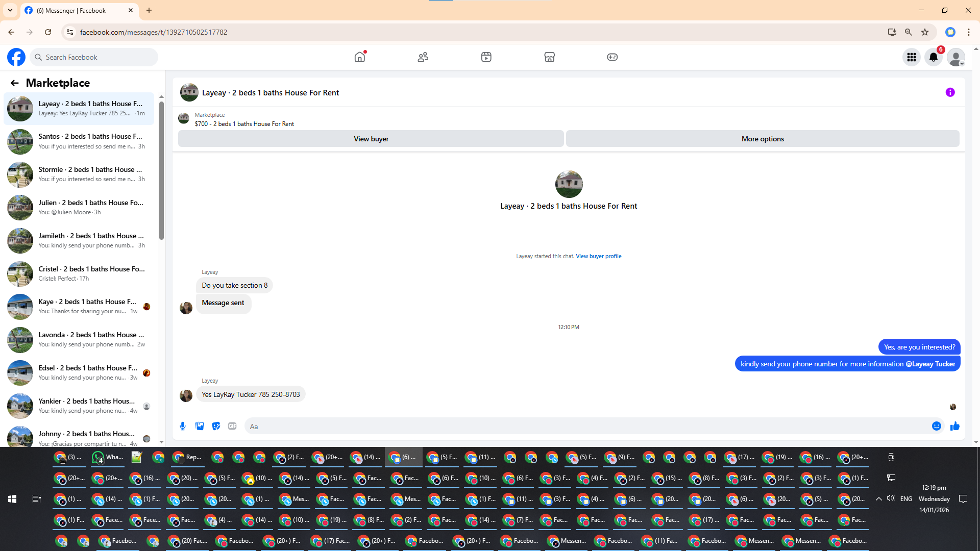Open View buyer profile link

(x=598, y=256)
